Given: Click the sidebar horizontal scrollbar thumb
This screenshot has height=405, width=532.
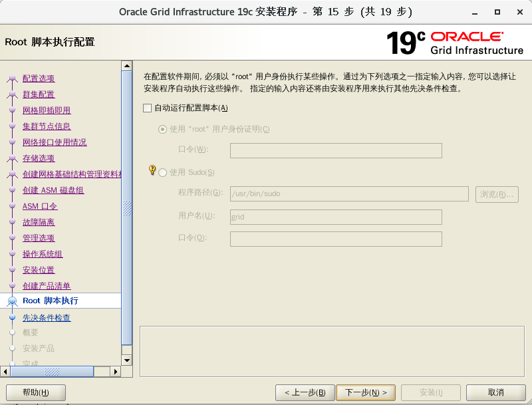Looking at the screenshot, I should coord(52,372).
